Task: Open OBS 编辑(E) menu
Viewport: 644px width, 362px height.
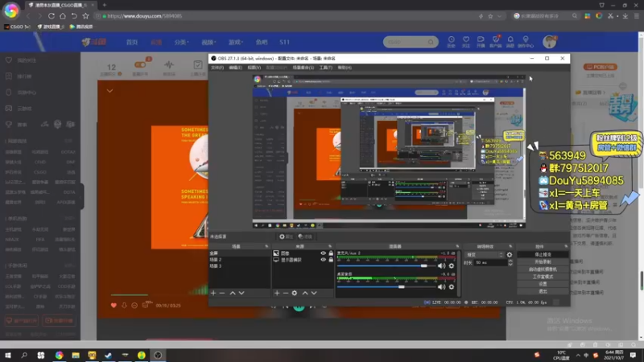Action: point(235,68)
